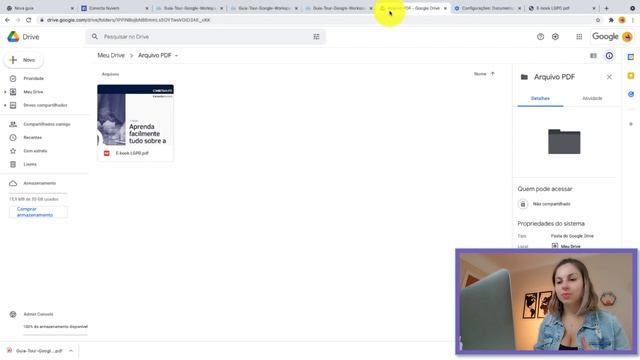Open the E-book LGPD.pdf thumbnail preview
Viewport: 640px width, 360px height.
click(x=136, y=115)
